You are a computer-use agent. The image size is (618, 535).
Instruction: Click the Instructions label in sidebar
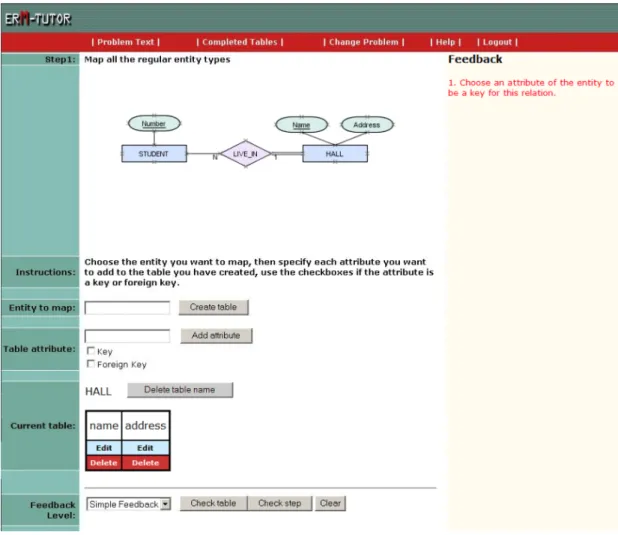point(45,272)
